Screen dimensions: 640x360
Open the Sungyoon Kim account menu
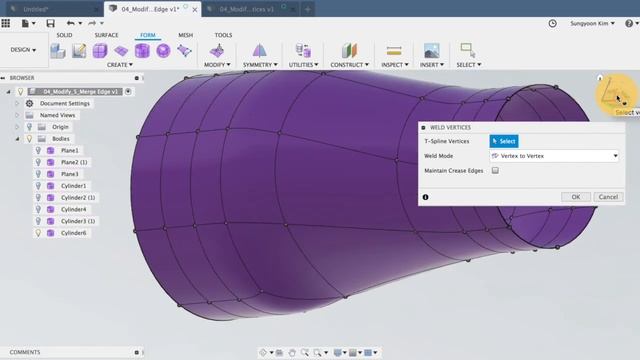point(592,23)
